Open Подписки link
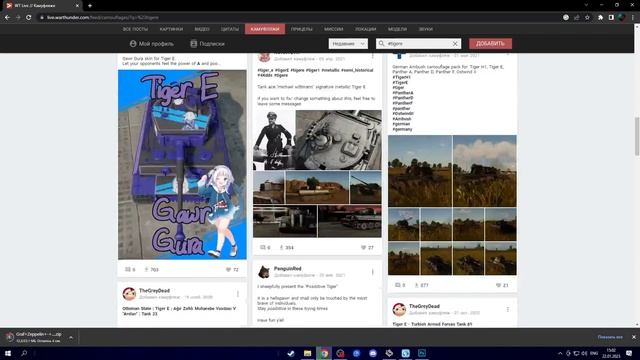 tap(207, 44)
